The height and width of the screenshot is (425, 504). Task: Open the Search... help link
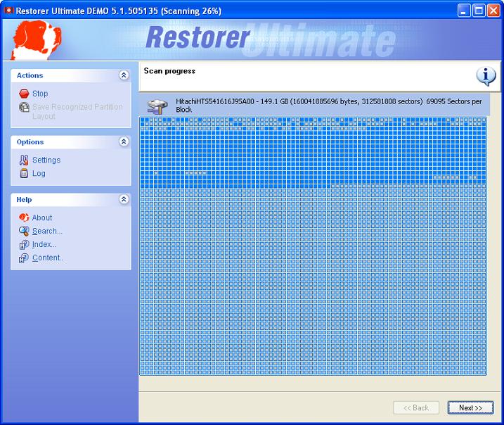(x=48, y=231)
